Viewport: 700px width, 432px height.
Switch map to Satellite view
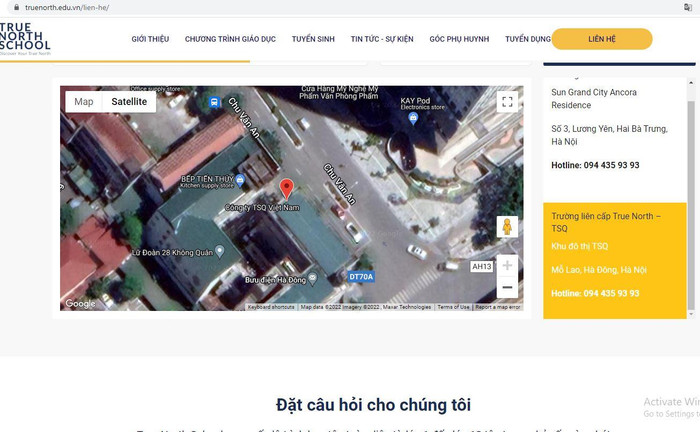coord(129,102)
